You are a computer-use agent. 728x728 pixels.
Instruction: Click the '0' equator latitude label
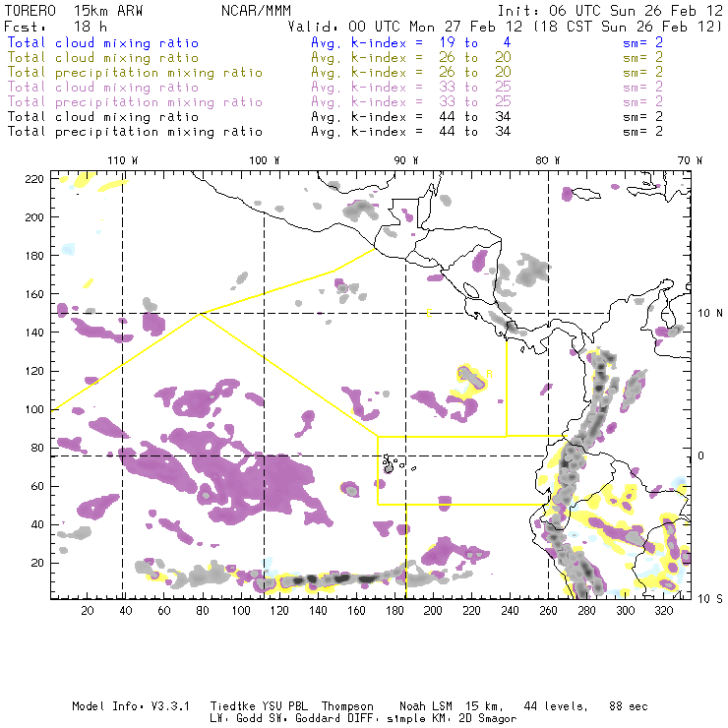pyautogui.click(x=701, y=455)
